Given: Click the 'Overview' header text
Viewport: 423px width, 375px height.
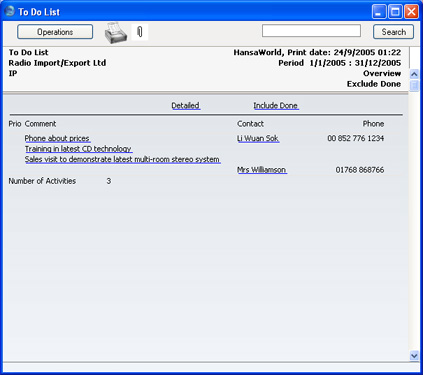Looking at the screenshot, I should click(382, 73).
